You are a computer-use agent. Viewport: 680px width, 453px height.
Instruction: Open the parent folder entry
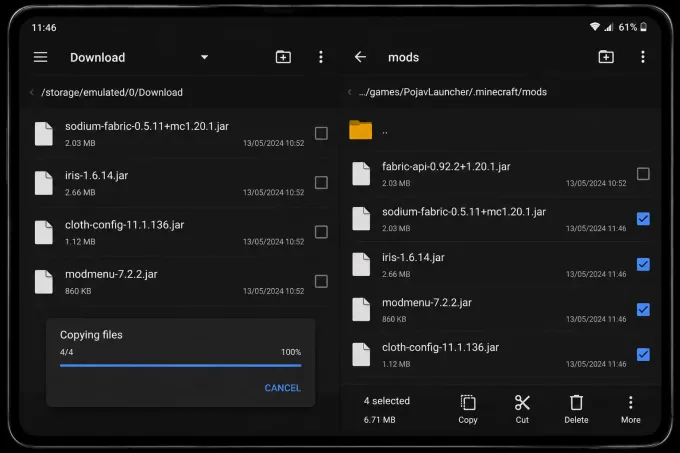503,130
